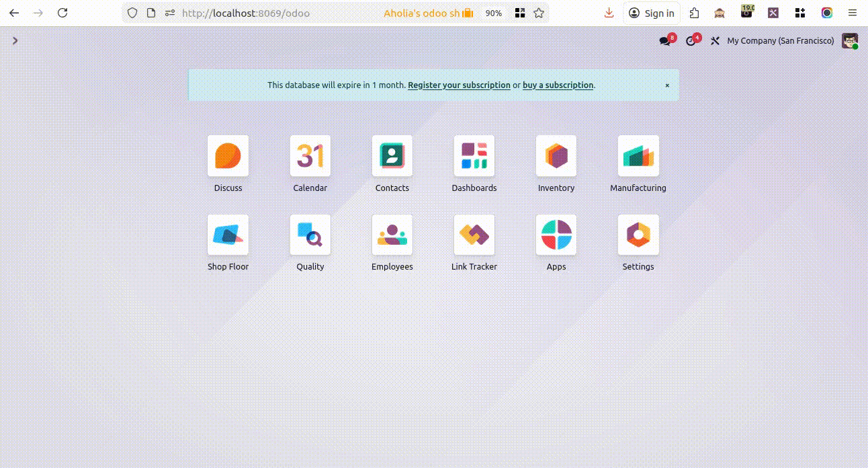Launch the Link Tracker app
This screenshot has width=868, height=468.
[474, 235]
